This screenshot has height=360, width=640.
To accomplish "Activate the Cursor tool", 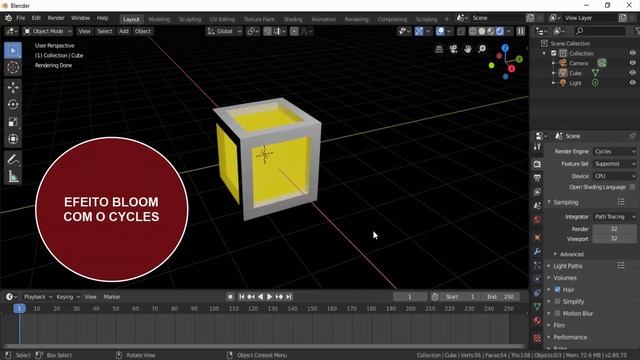I will pyautogui.click(x=13, y=67).
